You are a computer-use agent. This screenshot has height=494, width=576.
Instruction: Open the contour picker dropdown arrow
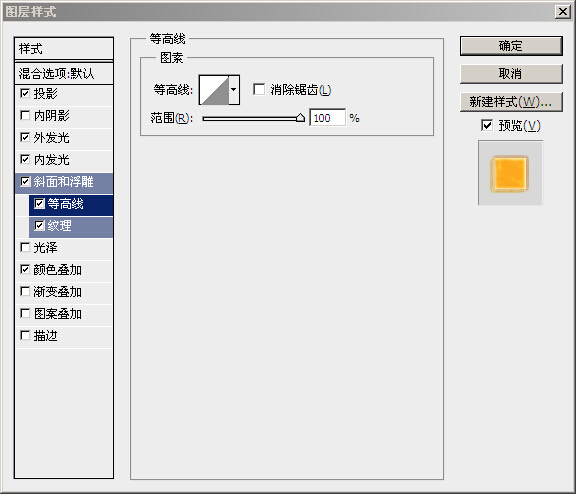(x=234, y=90)
